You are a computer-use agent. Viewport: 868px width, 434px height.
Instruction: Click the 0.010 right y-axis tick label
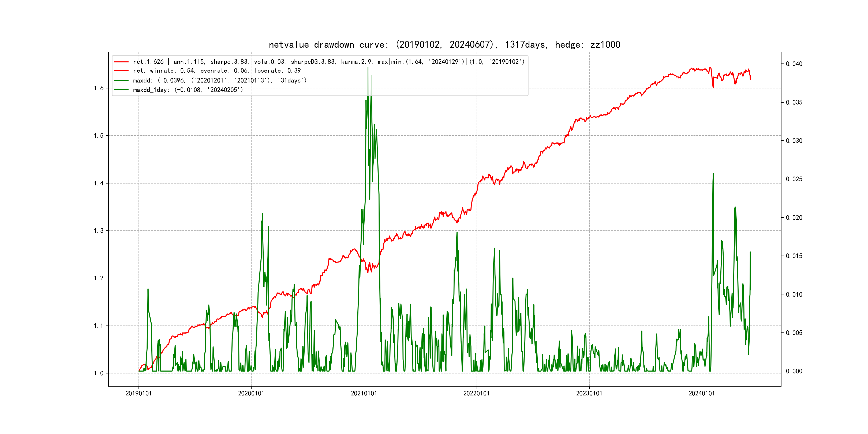click(x=794, y=294)
